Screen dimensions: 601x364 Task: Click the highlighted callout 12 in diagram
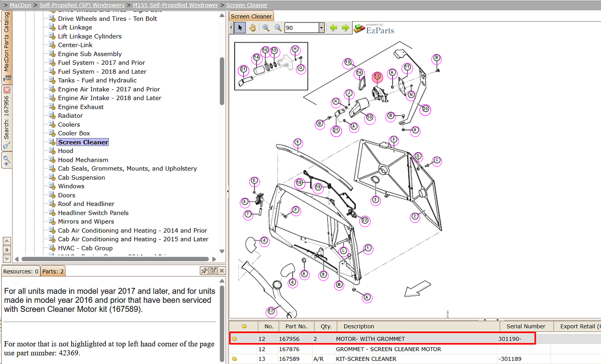377,76
